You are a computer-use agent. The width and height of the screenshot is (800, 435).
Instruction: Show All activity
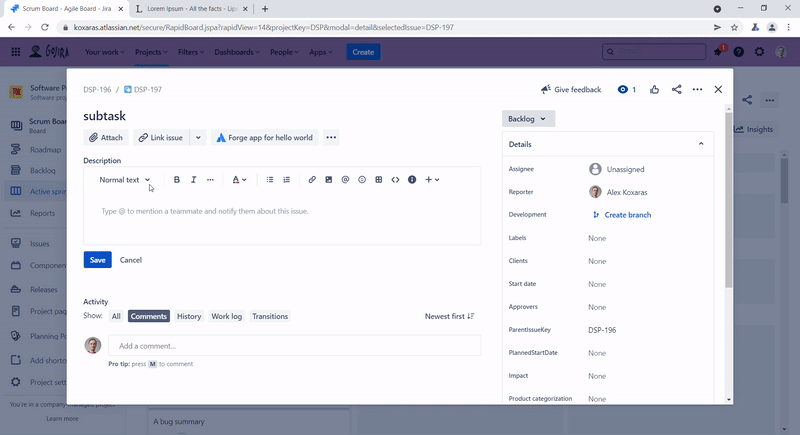(x=116, y=316)
